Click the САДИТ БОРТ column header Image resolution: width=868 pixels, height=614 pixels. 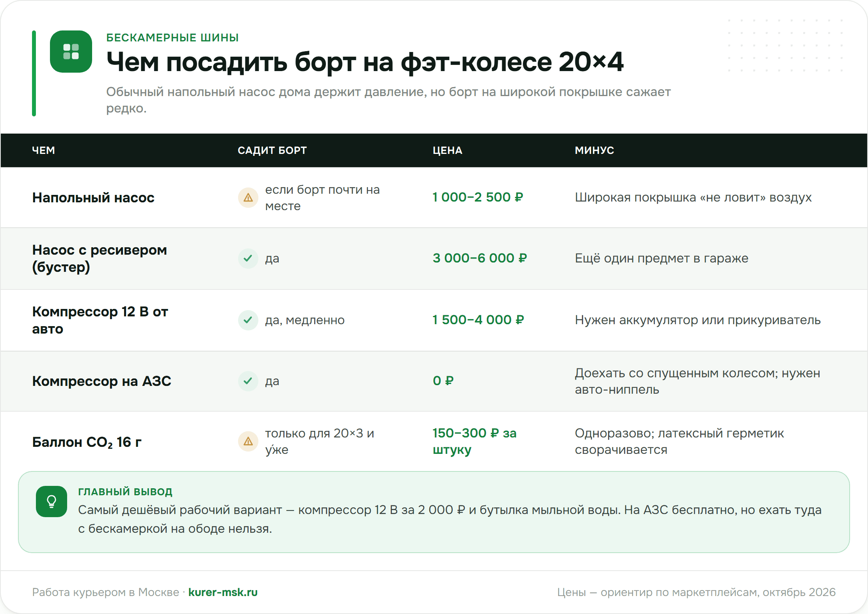pos(272,150)
